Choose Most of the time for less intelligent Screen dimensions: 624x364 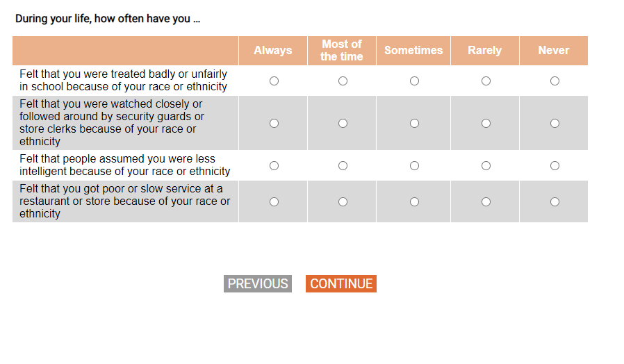coord(343,166)
